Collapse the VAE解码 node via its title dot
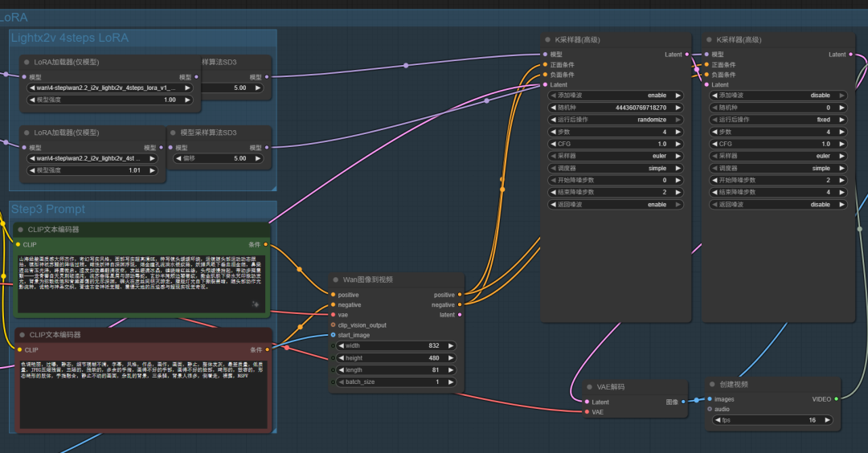This screenshot has width=868, height=453. tap(590, 387)
